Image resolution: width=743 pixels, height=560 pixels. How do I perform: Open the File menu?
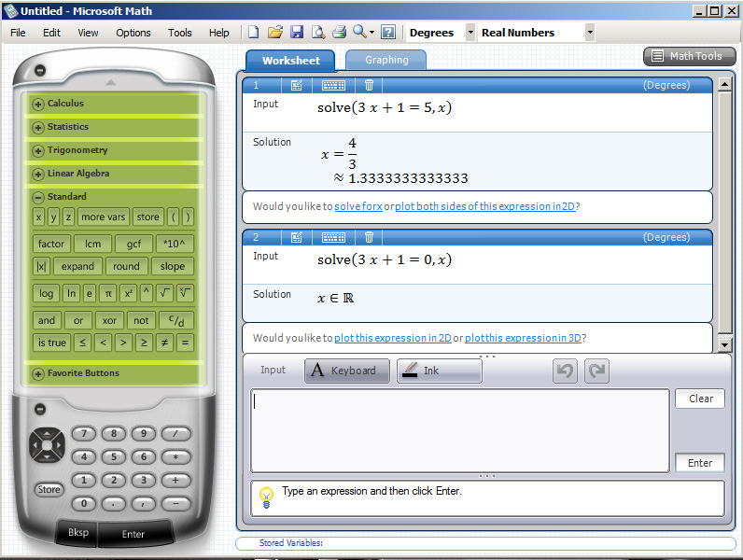point(18,33)
